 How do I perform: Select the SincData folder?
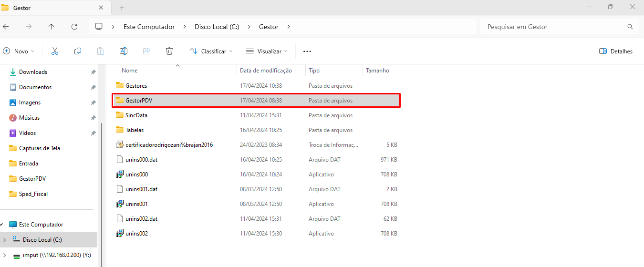tap(136, 115)
